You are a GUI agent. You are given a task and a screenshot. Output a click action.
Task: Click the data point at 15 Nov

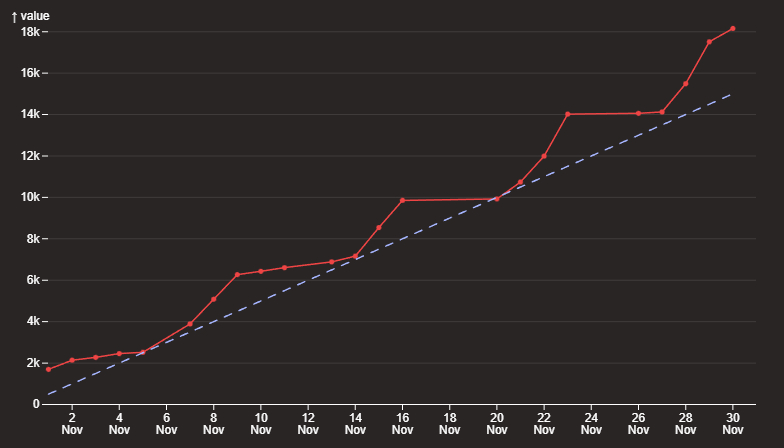[x=379, y=228]
